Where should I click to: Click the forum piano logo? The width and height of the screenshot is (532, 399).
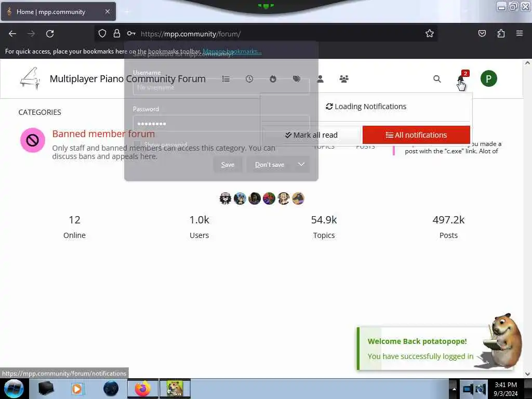point(30,78)
